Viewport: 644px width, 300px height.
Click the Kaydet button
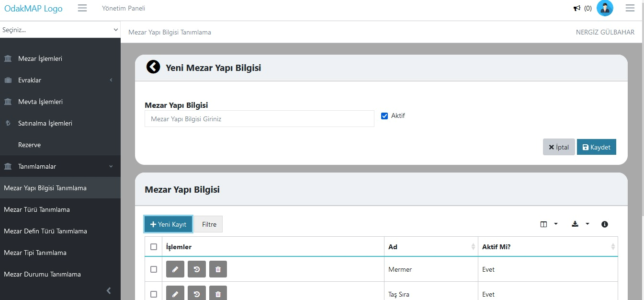(x=596, y=147)
